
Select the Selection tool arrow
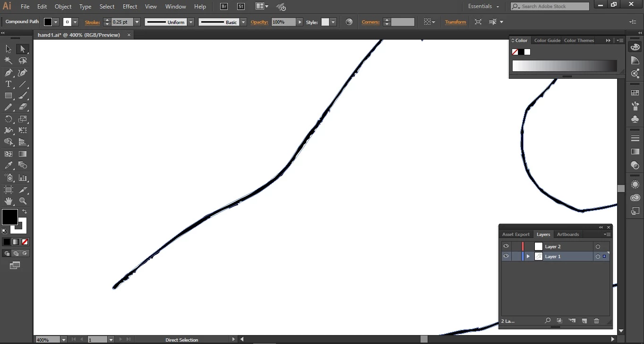[9, 49]
